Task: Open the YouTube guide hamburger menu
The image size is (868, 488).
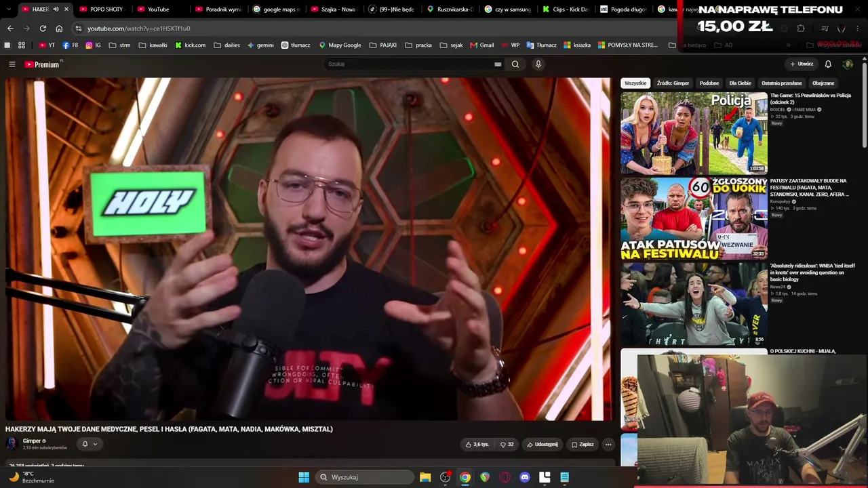Action: point(12,64)
